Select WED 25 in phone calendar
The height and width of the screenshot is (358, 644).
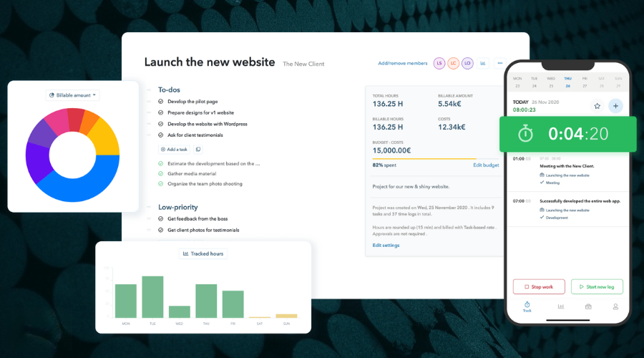point(551,82)
